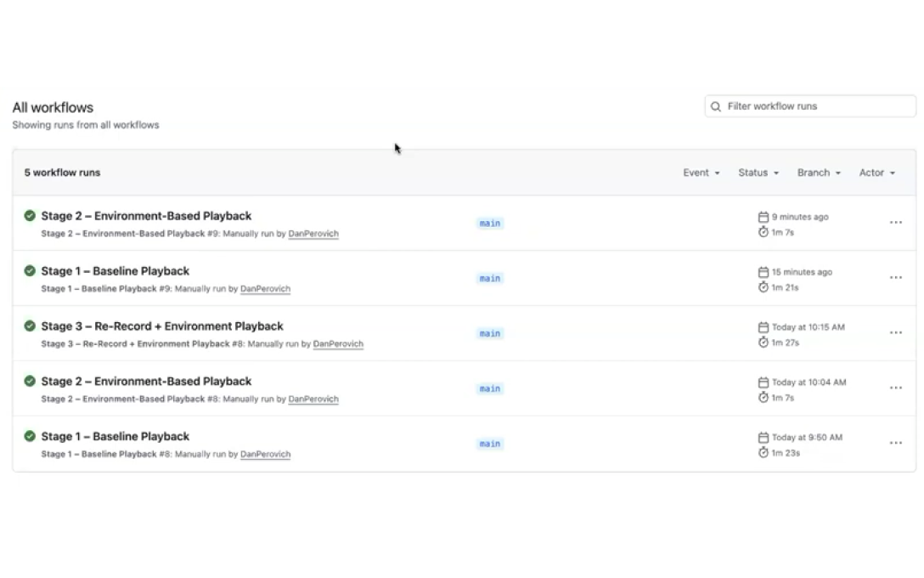
Task: Click the '5 workflow runs' count text
Action: pyautogui.click(x=63, y=173)
